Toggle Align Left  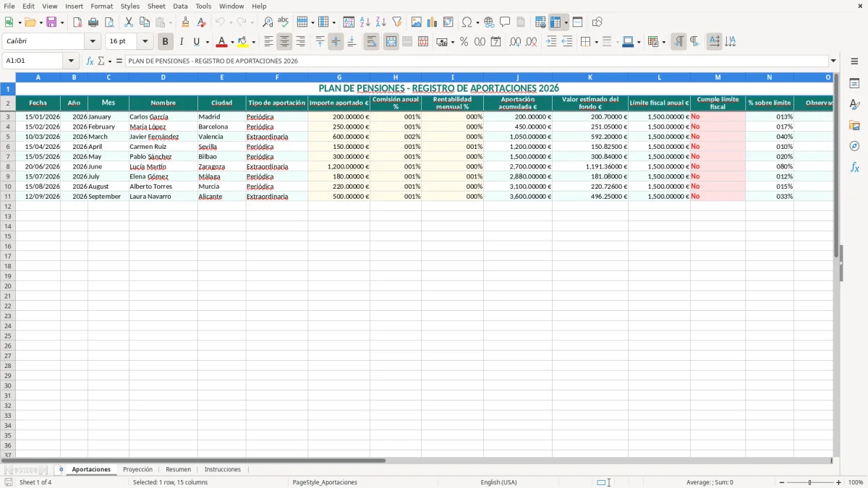coord(268,42)
